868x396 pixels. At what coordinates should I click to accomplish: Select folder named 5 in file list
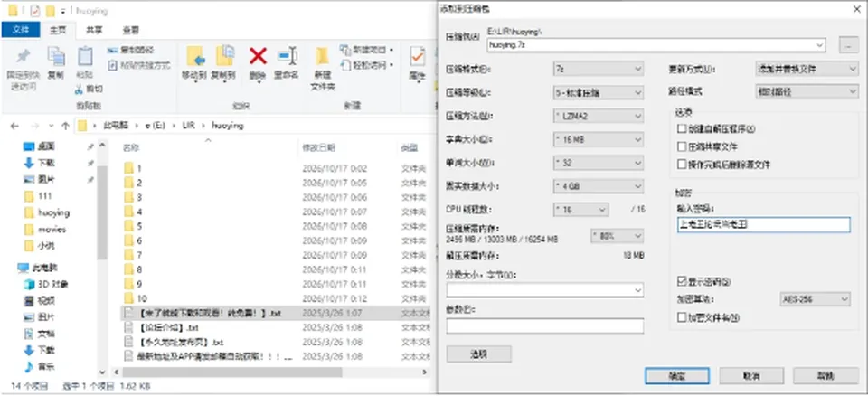139,226
